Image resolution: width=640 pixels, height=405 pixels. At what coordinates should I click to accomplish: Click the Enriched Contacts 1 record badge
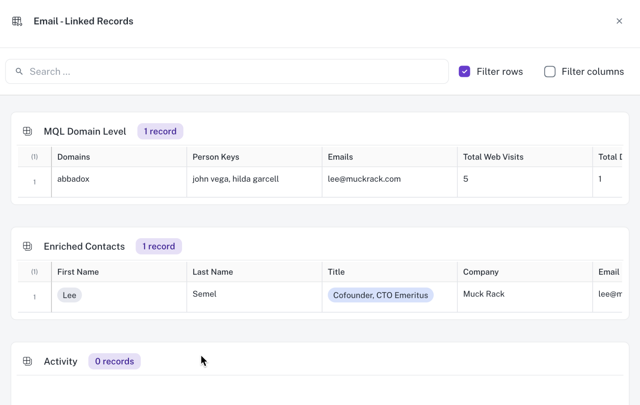(158, 246)
